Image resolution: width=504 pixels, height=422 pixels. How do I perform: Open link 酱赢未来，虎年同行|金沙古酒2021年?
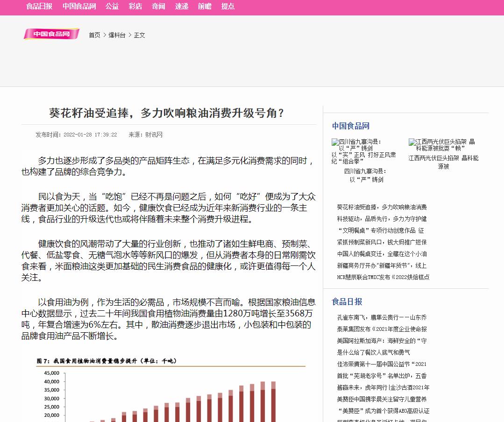click(383, 387)
